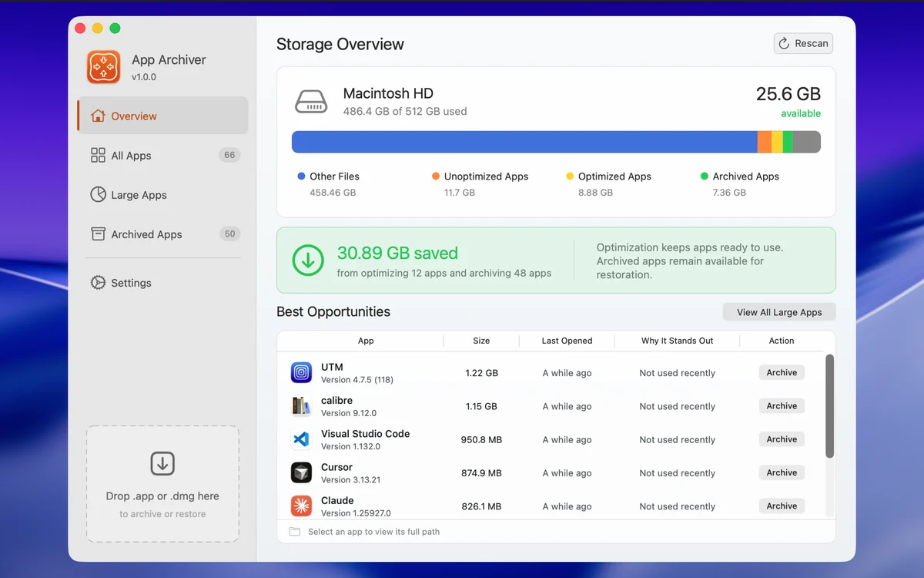
Task: Click the gray available space bar segment
Action: 807,142
